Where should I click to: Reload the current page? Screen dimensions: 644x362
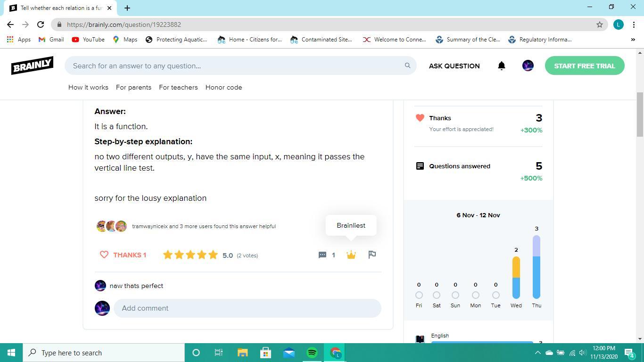click(41, 25)
